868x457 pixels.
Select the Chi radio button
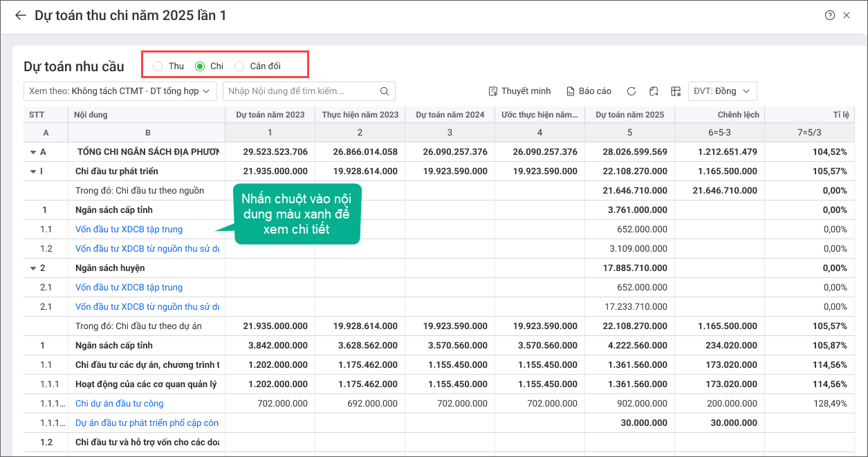point(200,66)
